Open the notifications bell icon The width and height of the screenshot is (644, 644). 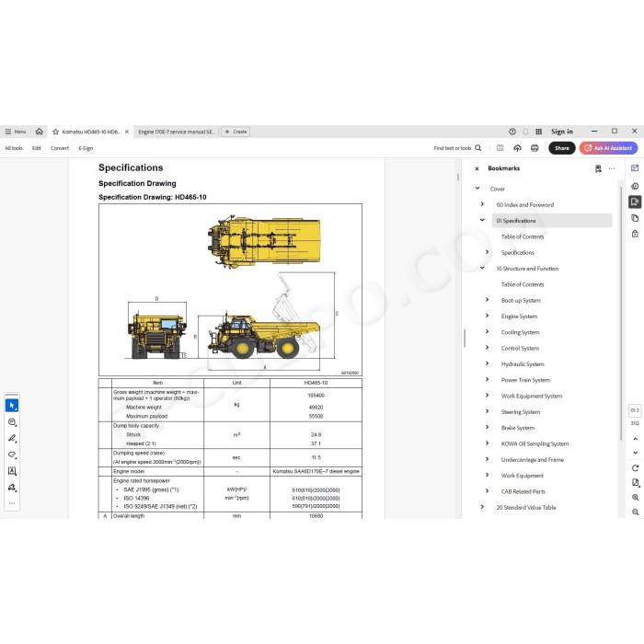(x=525, y=132)
